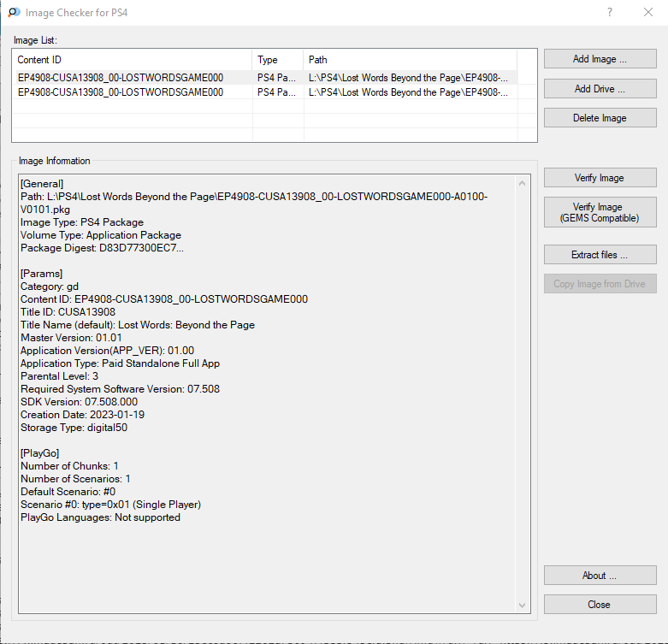Screen dimensions: 668x644
Task: Click scroll down arrow in Image Information box
Action: point(522,606)
